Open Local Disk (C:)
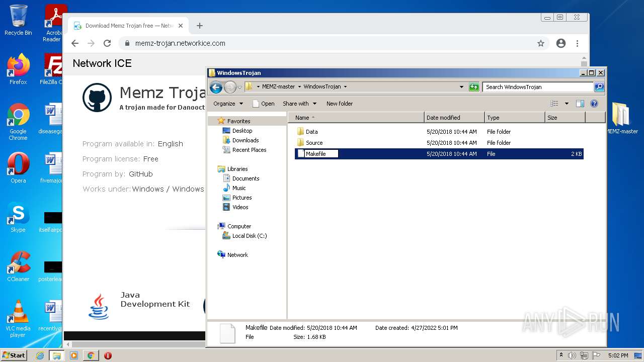This screenshot has width=644, height=362. tap(250, 236)
